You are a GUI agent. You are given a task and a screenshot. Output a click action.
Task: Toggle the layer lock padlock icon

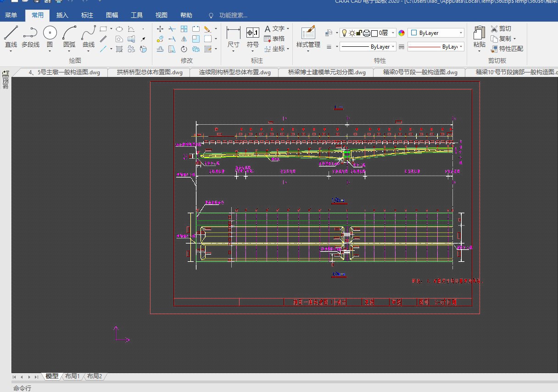pos(359,33)
